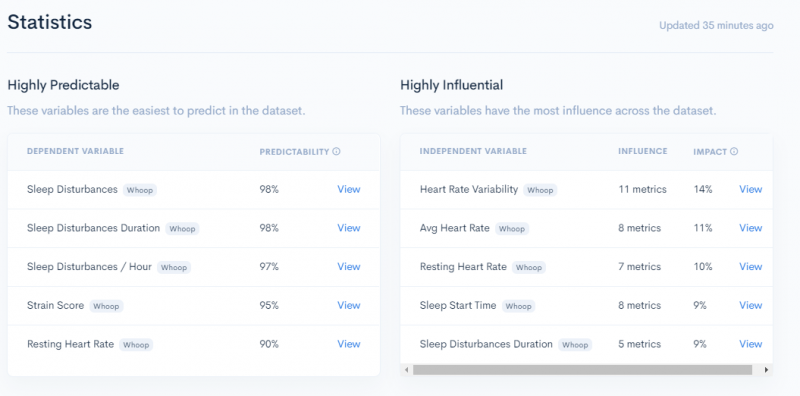Open View link for Strain Score

pos(349,305)
